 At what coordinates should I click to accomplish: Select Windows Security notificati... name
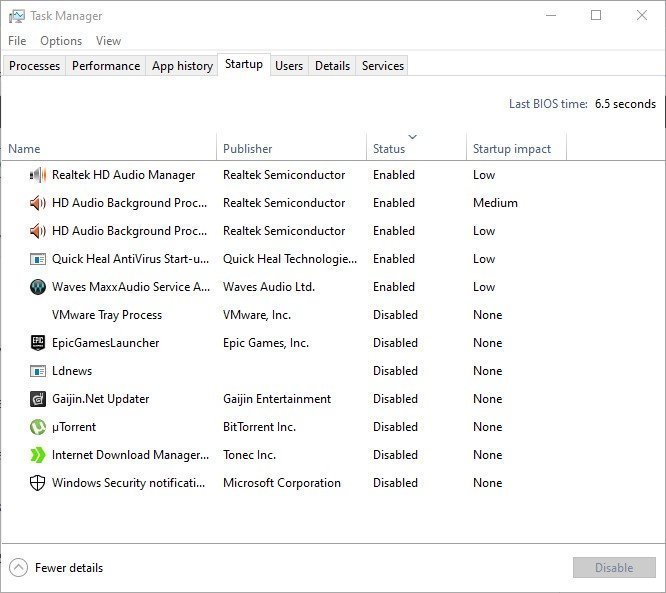coord(129,483)
